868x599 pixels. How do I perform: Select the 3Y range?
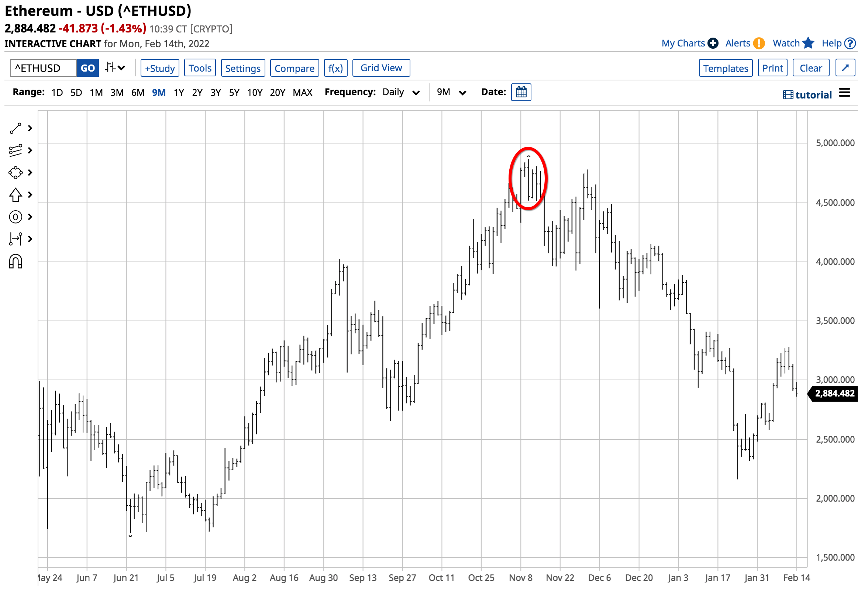tap(216, 92)
